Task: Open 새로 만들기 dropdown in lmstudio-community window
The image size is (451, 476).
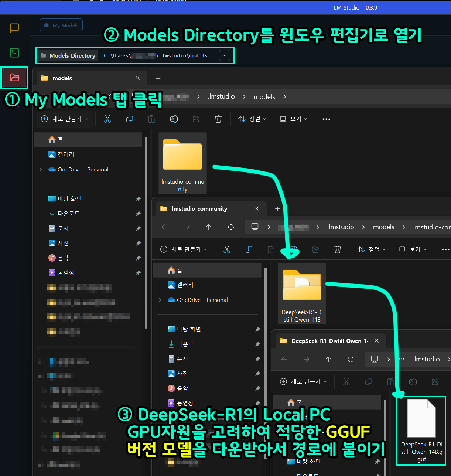Action: tap(184, 249)
